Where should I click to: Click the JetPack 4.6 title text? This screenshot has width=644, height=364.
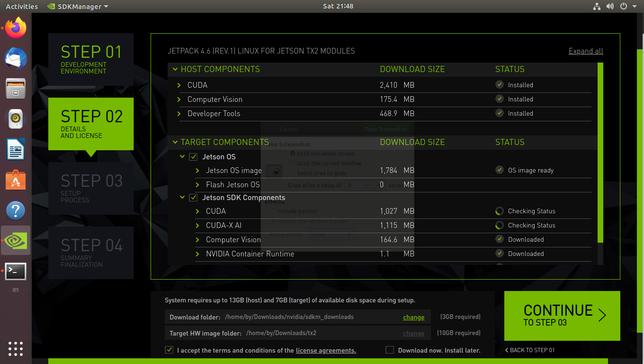pos(261,51)
